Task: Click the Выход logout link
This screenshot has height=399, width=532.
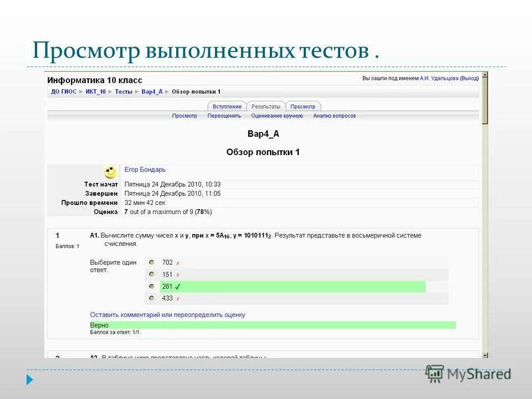Action: 468,79
